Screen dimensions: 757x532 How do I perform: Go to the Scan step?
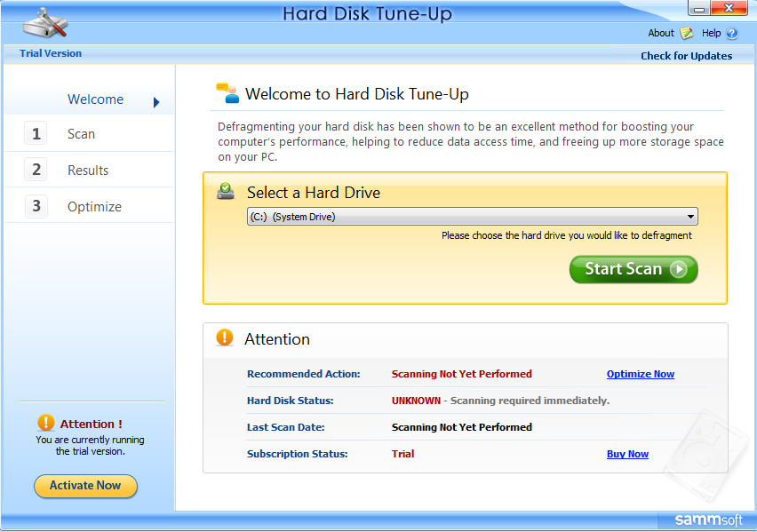pos(81,134)
